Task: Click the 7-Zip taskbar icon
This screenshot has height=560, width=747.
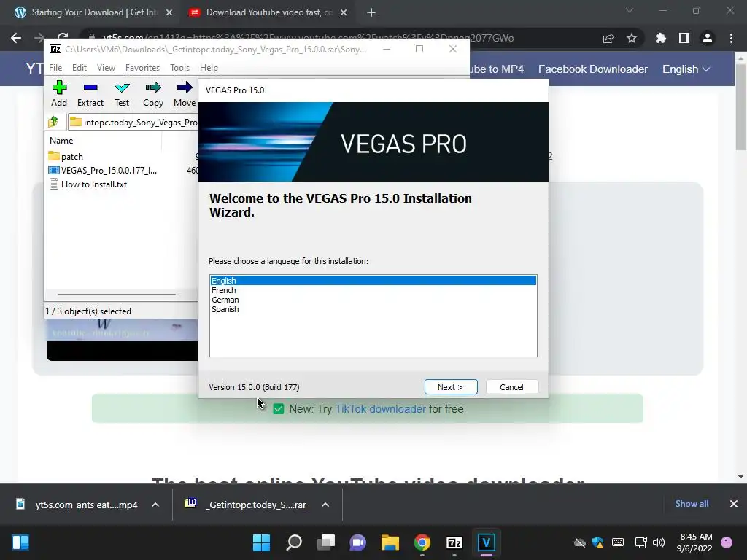Action: pos(454,542)
